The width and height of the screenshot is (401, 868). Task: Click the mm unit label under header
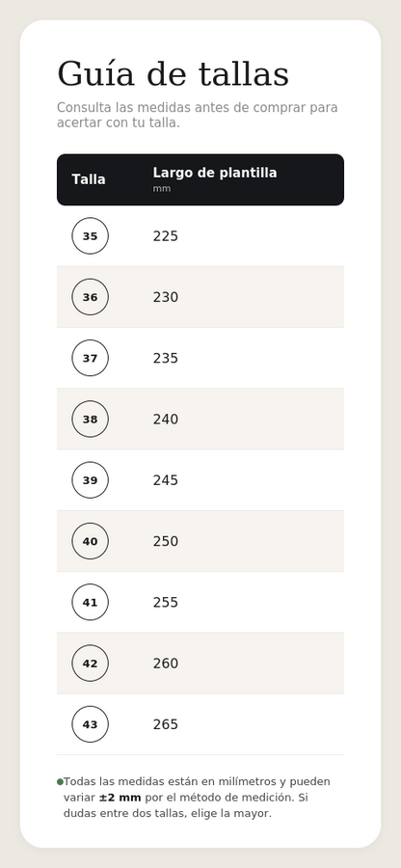click(162, 189)
